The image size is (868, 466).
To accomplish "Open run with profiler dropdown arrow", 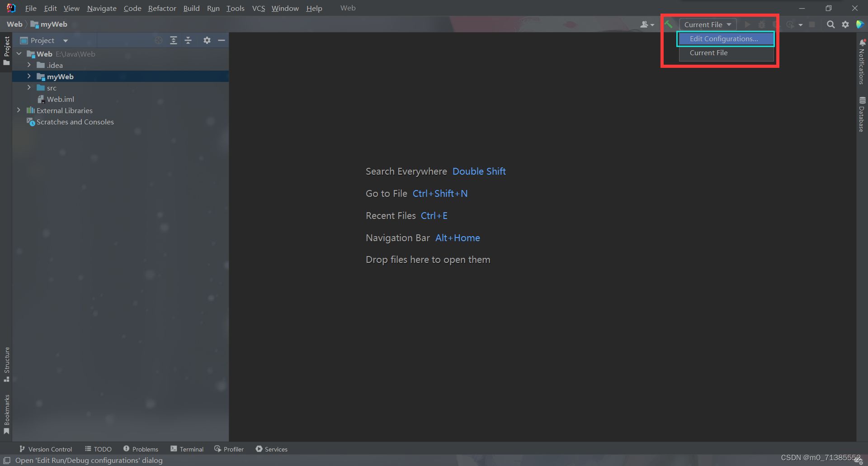I will click(x=800, y=25).
